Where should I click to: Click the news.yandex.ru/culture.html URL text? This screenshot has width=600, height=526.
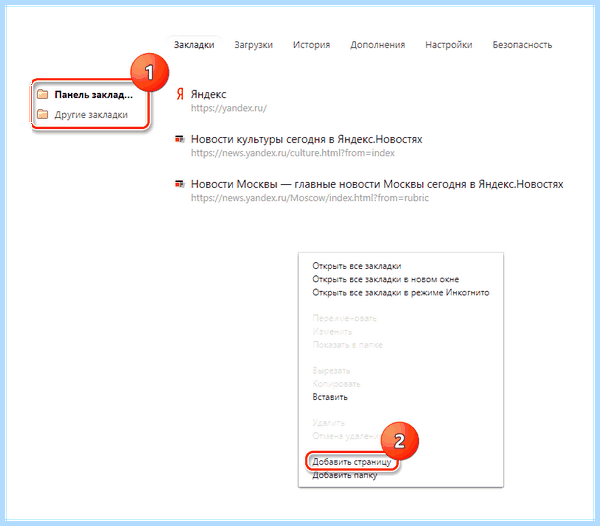coord(293,153)
